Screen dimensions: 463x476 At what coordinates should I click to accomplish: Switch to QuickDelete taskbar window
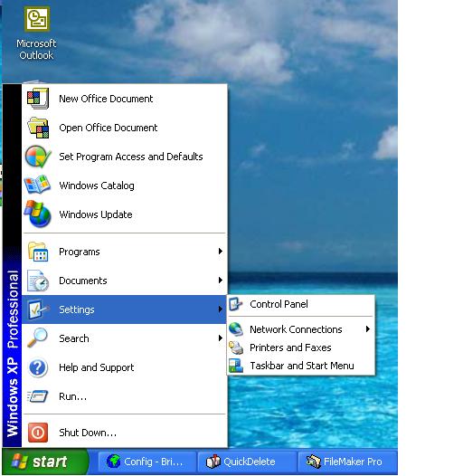click(247, 462)
